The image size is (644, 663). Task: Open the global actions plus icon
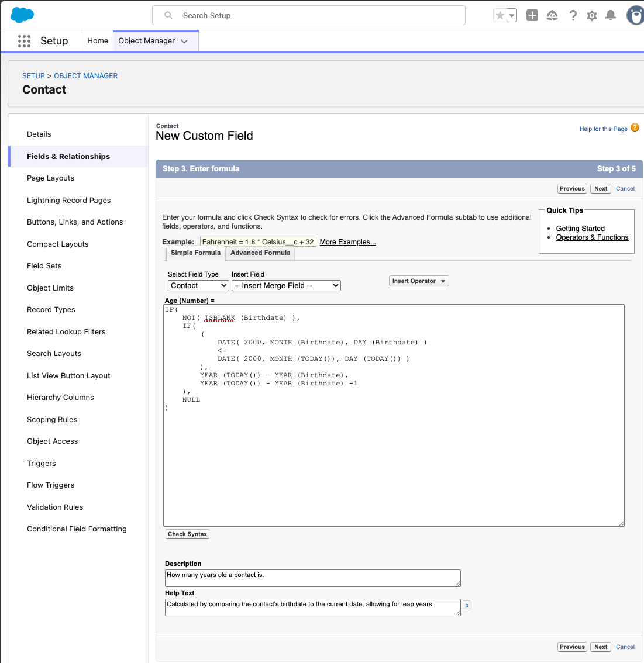coord(532,16)
